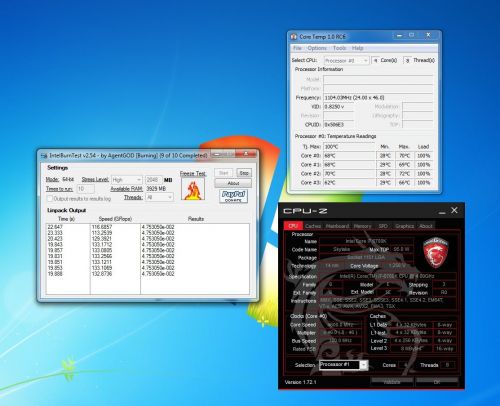Screen dimensions: 500x406
Task: Click the greyed Start button in IntelBurnTest
Action: [x=223, y=173]
